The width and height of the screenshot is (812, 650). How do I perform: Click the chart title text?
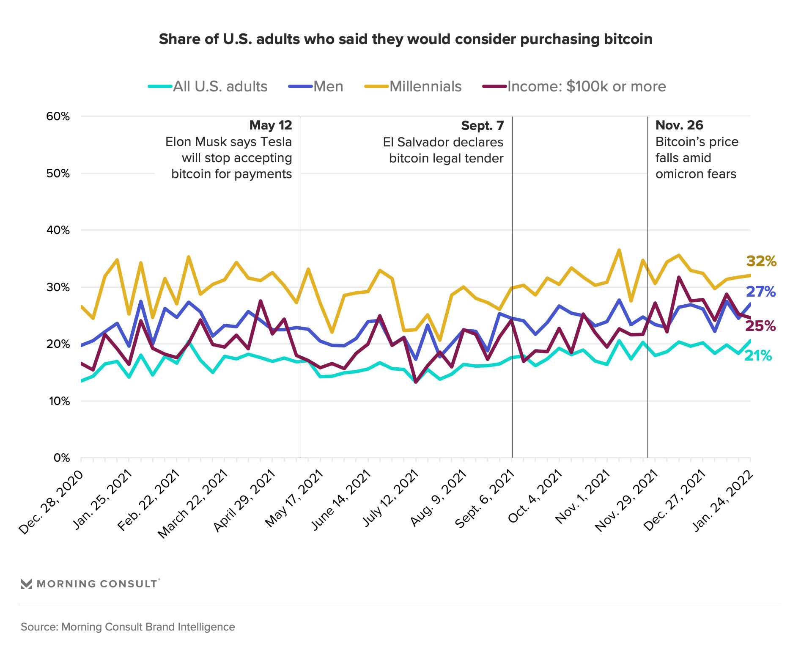pos(406,39)
